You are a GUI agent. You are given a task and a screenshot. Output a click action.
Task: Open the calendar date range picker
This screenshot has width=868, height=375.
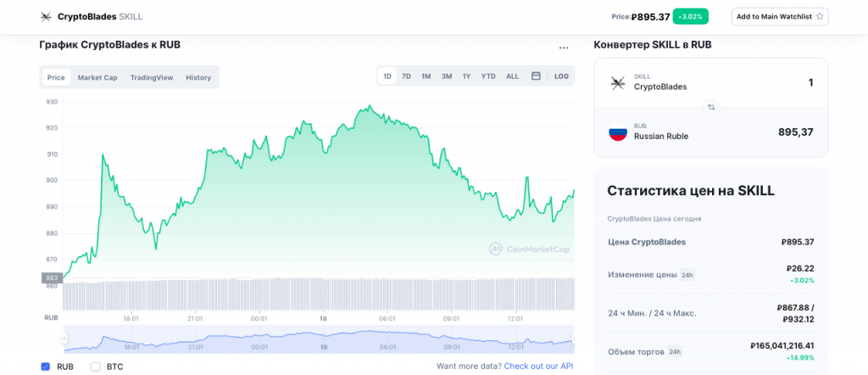536,76
